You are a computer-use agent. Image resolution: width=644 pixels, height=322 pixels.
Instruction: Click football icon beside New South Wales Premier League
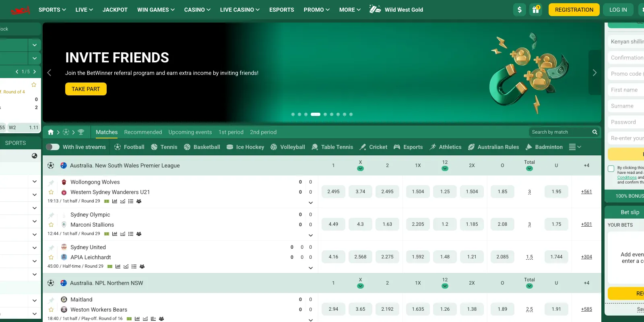51,165
